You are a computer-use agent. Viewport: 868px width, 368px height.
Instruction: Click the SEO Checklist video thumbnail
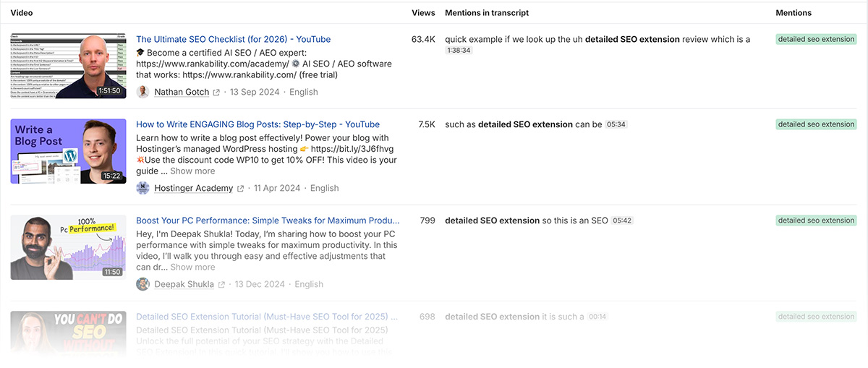68,66
